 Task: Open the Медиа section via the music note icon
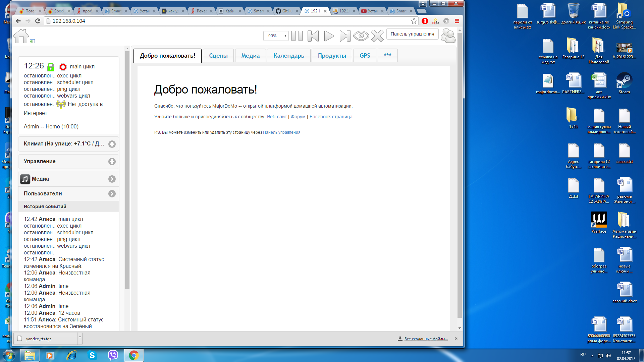[25, 179]
